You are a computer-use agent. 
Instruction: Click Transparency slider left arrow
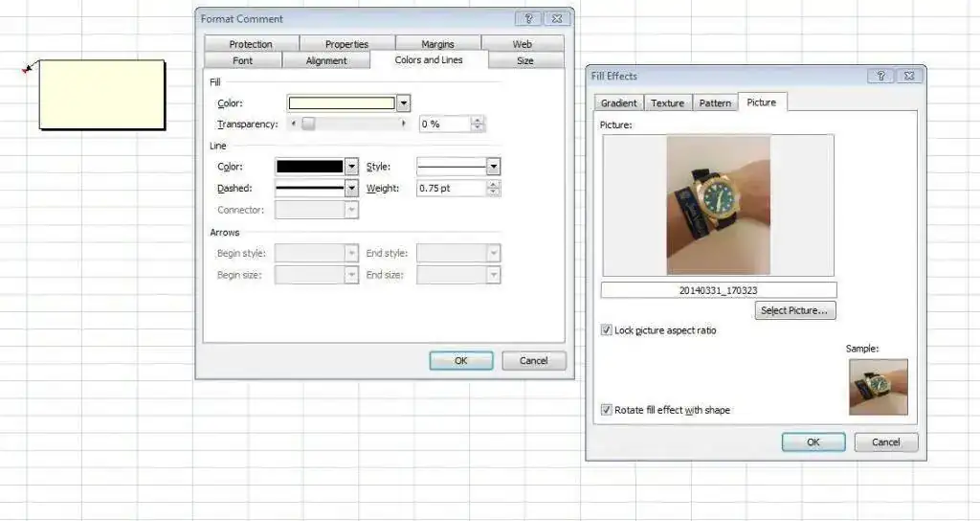point(293,124)
